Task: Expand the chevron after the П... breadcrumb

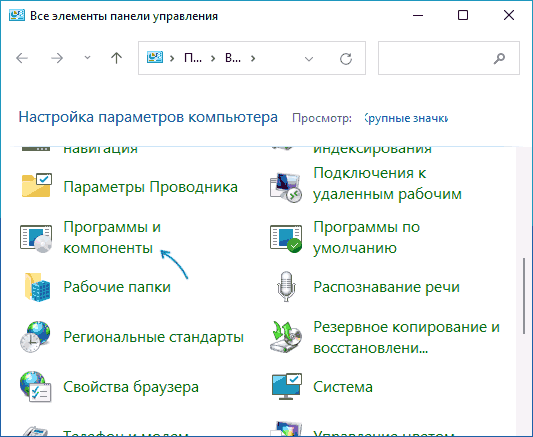Action: point(213,58)
